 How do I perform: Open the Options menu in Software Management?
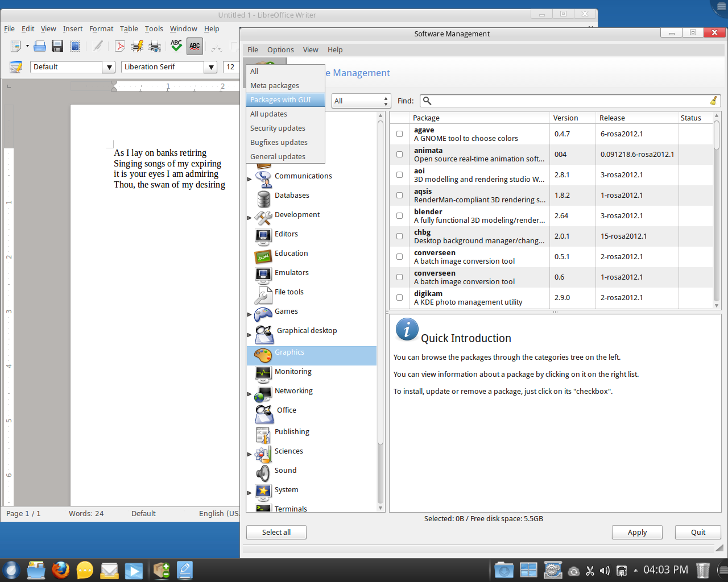pos(280,50)
